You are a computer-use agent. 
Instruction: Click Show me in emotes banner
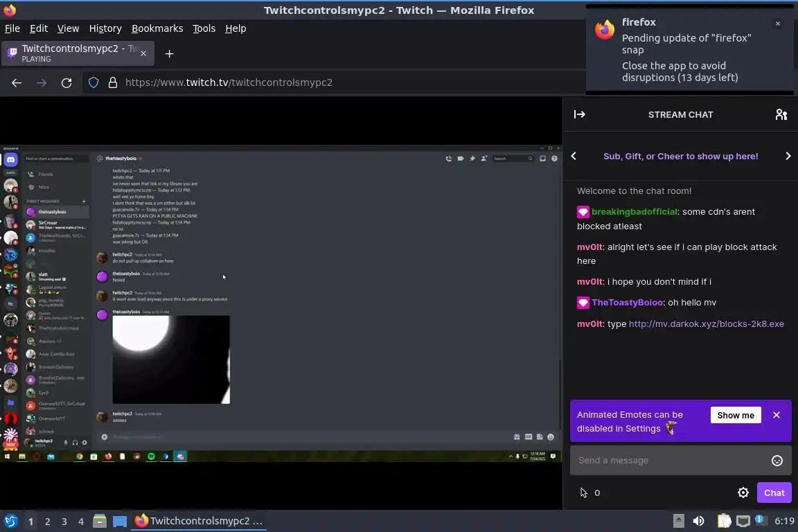pos(736,415)
